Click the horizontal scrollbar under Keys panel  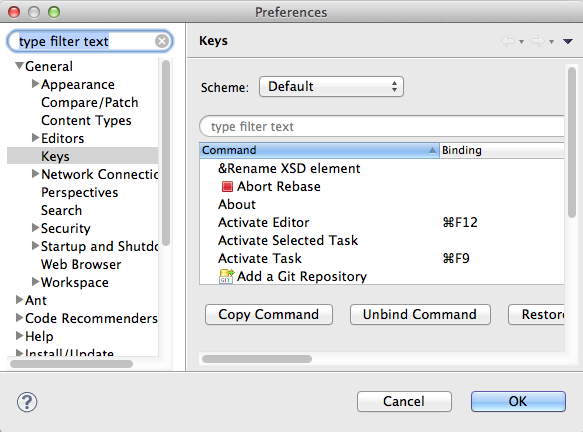coord(257,359)
